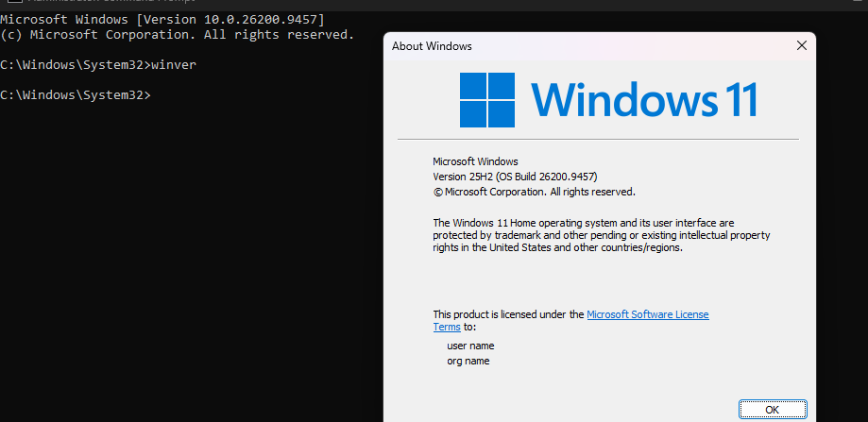Click the last C:\Windows\System32> prompt

76,95
